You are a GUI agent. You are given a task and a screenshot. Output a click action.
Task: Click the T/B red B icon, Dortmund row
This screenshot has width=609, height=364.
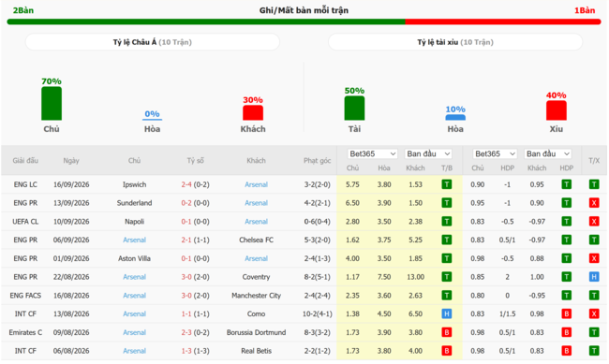click(447, 332)
